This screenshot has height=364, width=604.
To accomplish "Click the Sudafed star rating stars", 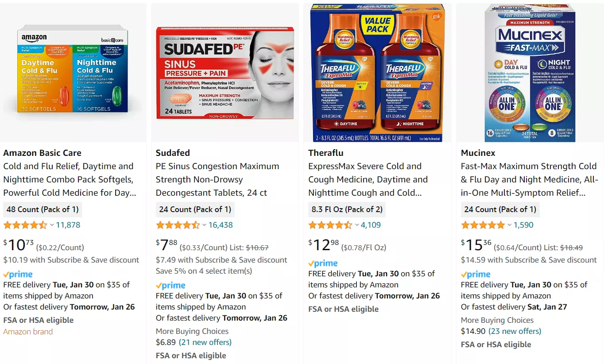I will click(x=178, y=225).
